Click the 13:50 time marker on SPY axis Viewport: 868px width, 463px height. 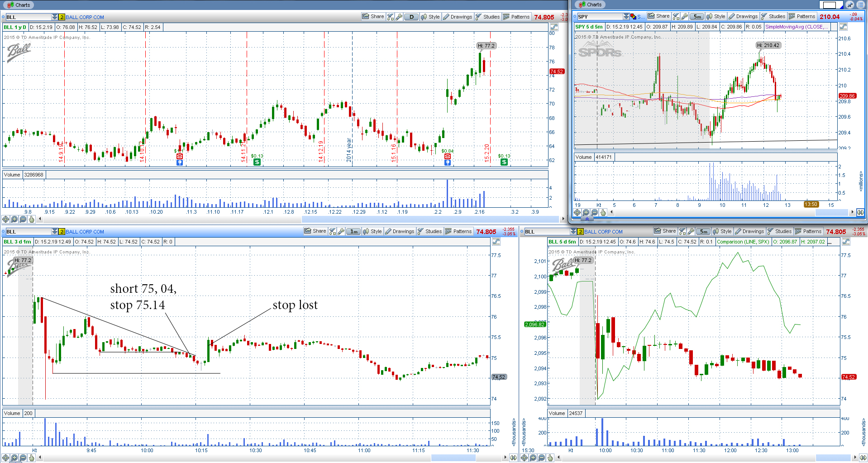811,205
